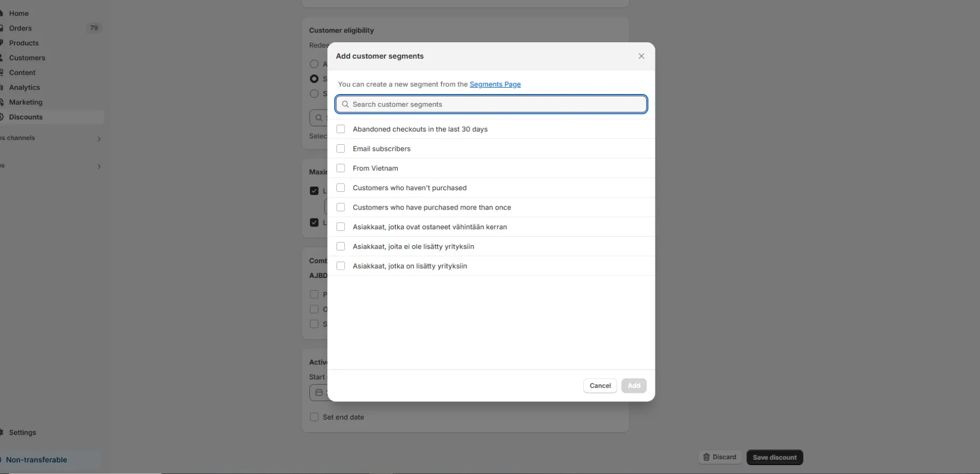Close the Add customer segments dialog
The height and width of the screenshot is (474, 980).
[641, 56]
